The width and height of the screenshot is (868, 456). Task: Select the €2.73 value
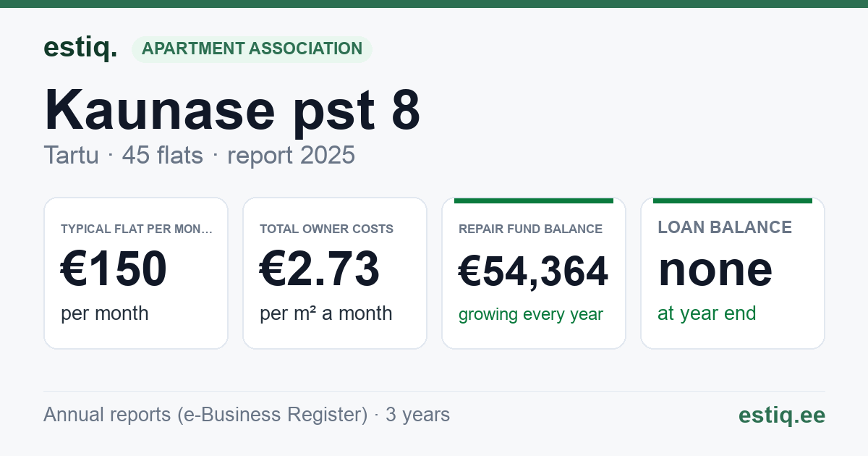(x=319, y=269)
